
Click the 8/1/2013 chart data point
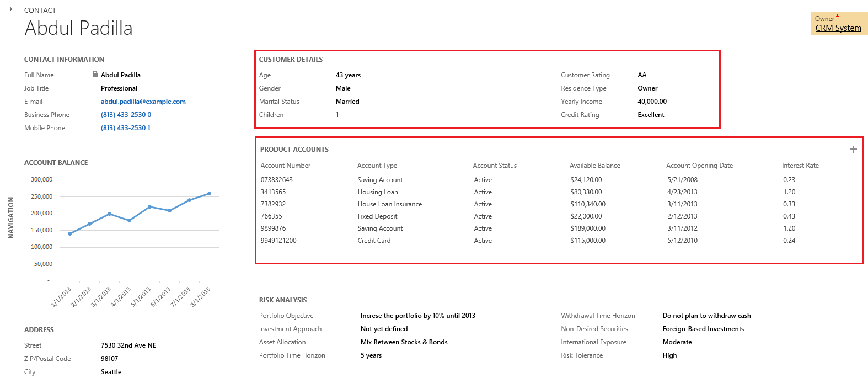[x=210, y=194]
